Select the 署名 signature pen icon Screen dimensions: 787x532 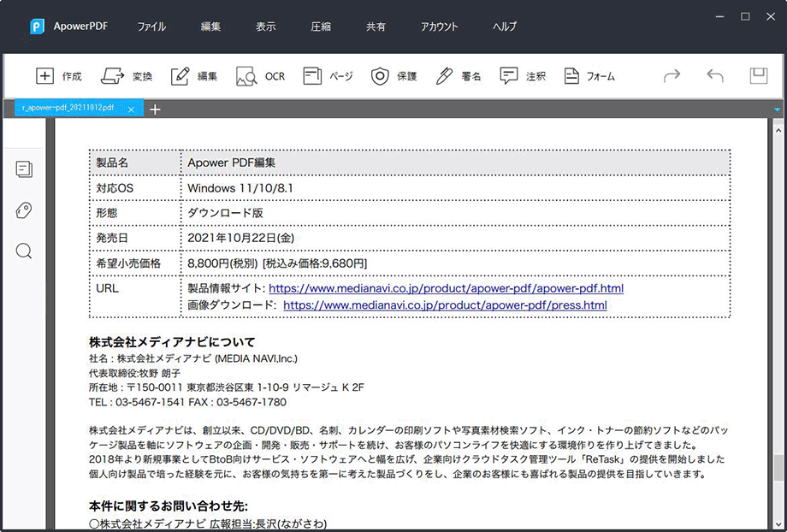pos(444,76)
